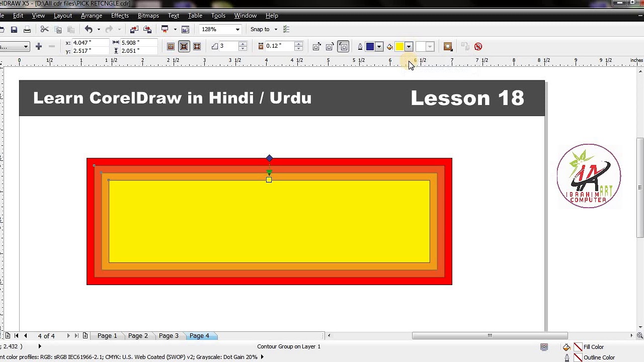Click the zoom navigator icon at scrollbar corner
Image resolution: width=644 pixels, height=362 pixels.
(640, 335)
